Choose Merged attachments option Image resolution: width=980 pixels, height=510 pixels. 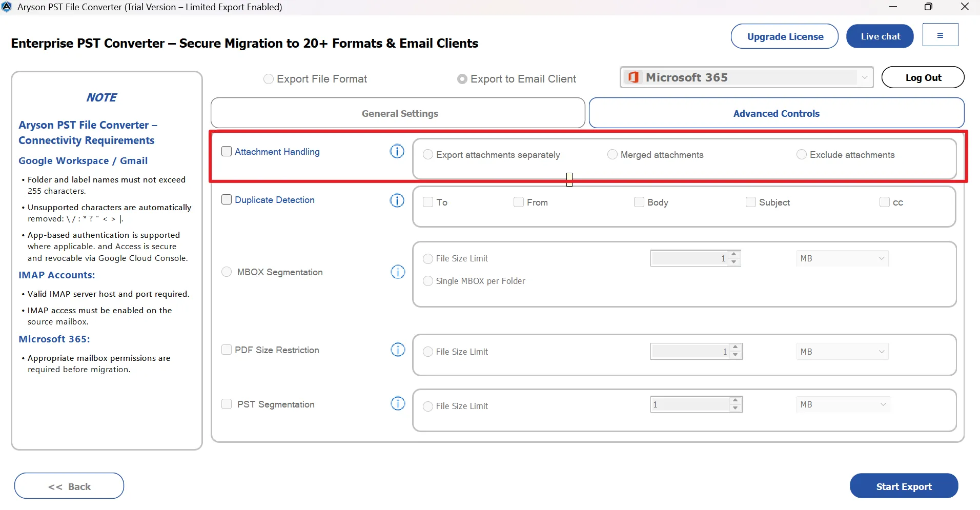(612, 154)
